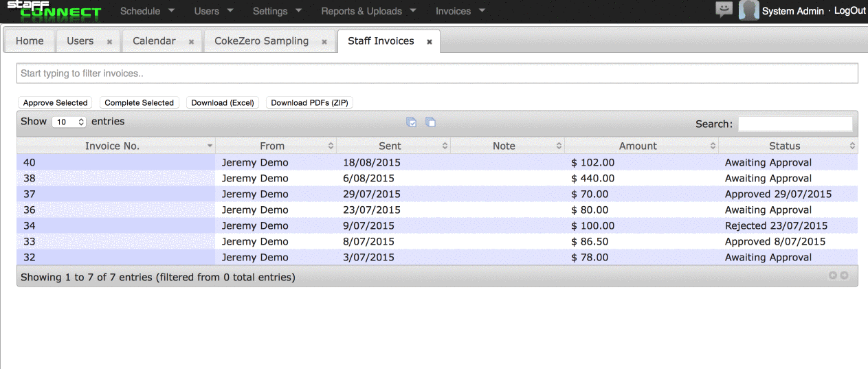Open the Schedule menu

click(147, 11)
